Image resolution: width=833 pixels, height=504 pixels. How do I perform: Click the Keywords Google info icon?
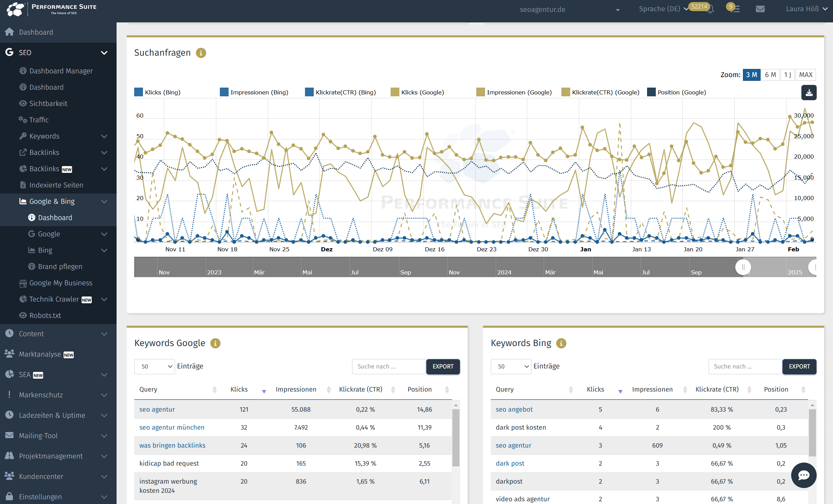pos(215,343)
